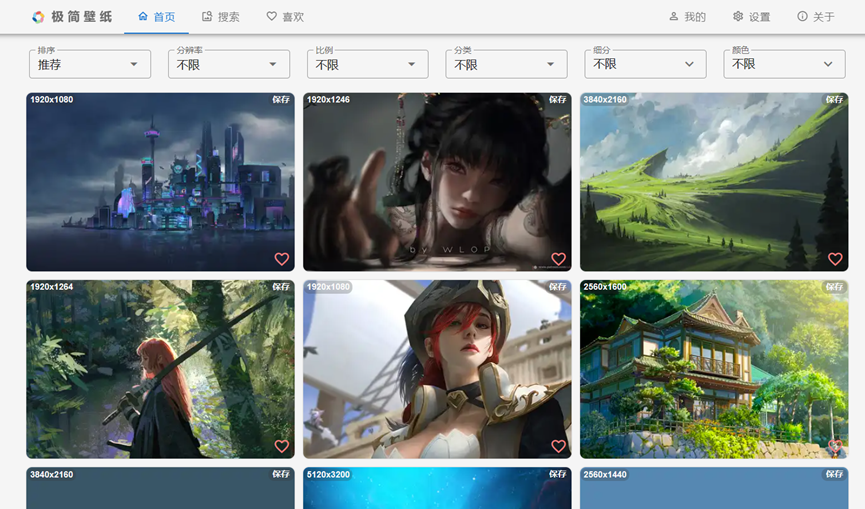
Task: Save the 1920x1264 forest swordswoman wallpaper
Action: [x=281, y=287]
